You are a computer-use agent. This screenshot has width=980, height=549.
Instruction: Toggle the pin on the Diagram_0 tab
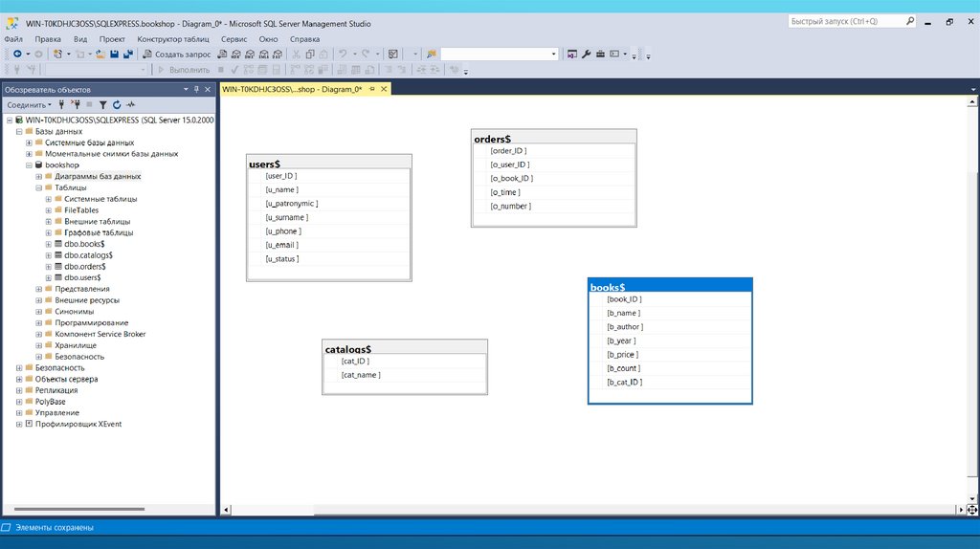(371, 89)
